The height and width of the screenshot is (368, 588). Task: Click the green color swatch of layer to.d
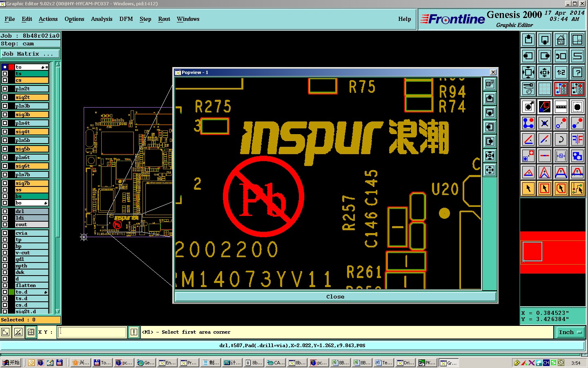[11, 292]
